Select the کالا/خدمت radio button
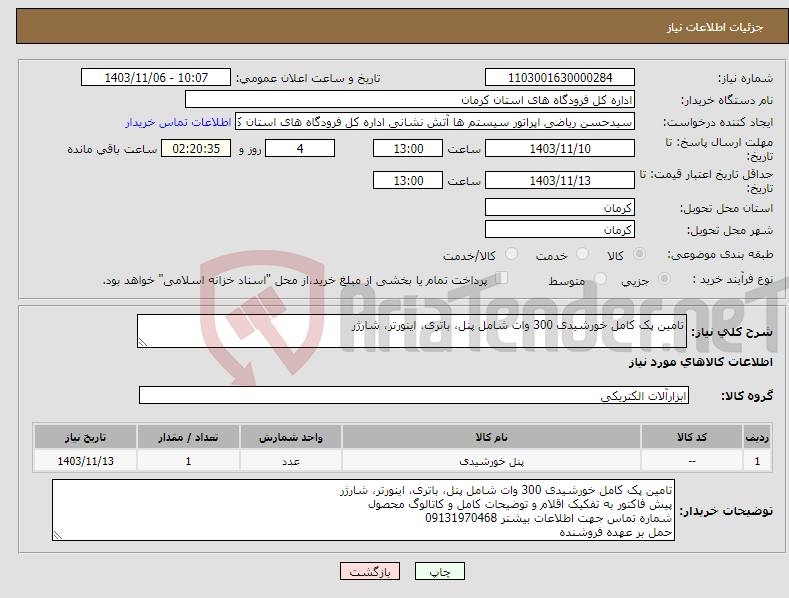 point(511,254)
